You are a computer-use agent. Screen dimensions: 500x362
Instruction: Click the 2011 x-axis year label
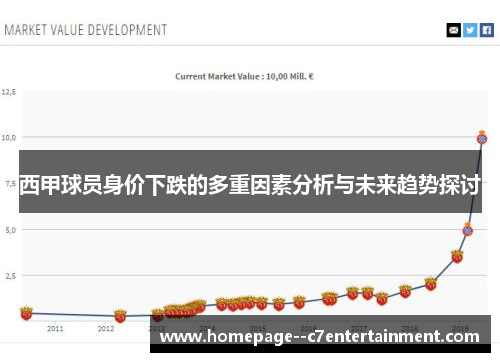[55, 329]
